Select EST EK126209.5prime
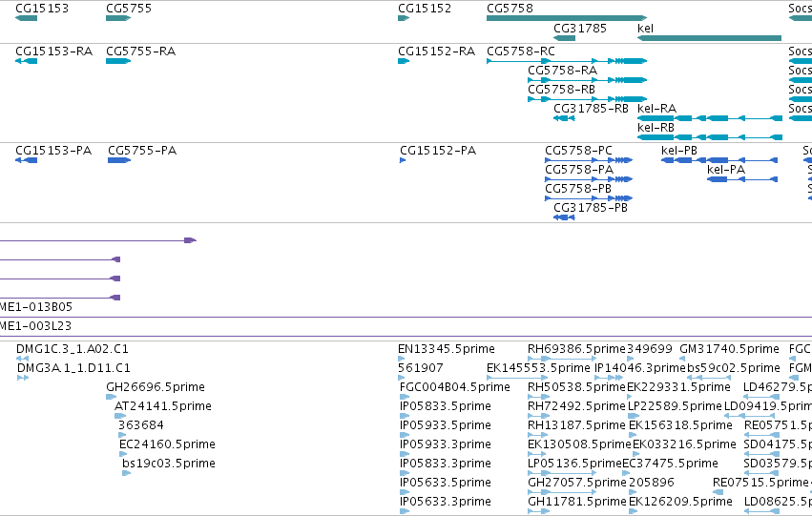Image resolution: width=812 pixels, height=516 pixels. (x=634, y=511)
